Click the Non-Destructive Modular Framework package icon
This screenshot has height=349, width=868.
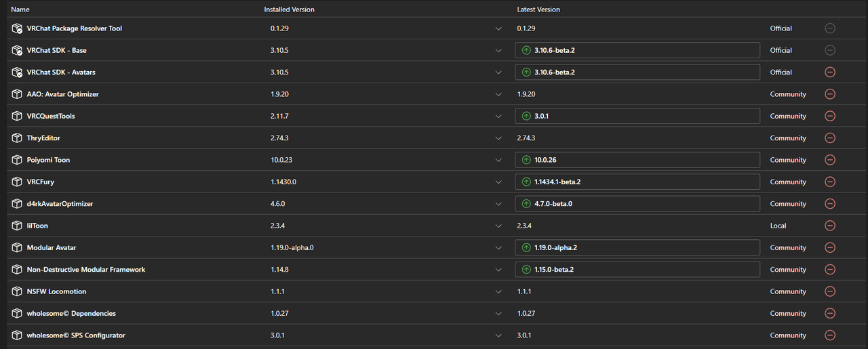17,270
